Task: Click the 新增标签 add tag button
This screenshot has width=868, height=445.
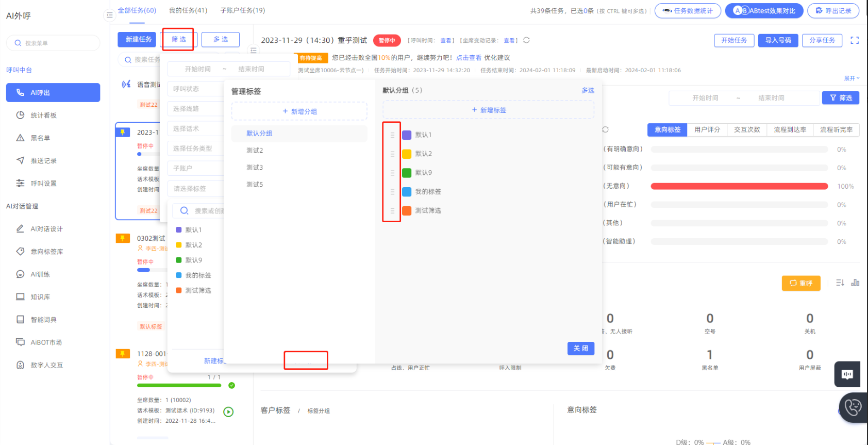Action: pos(488,110)
